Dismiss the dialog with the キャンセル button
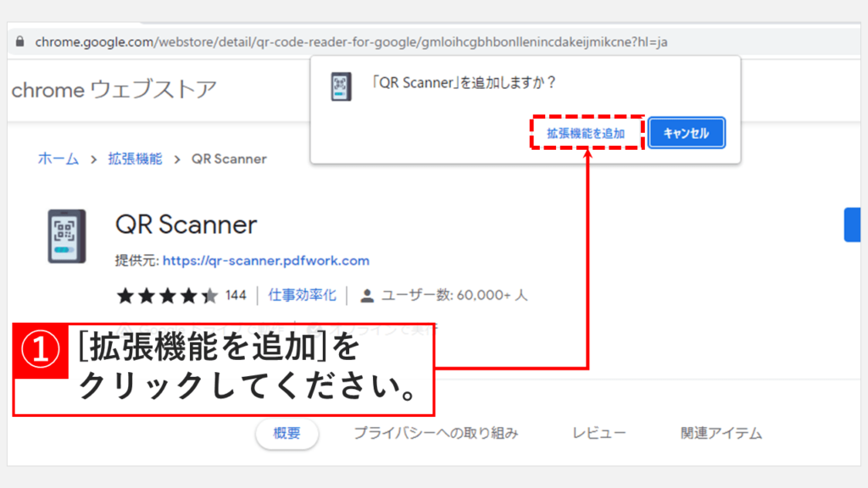868x488 pixels. click(687, 133)
